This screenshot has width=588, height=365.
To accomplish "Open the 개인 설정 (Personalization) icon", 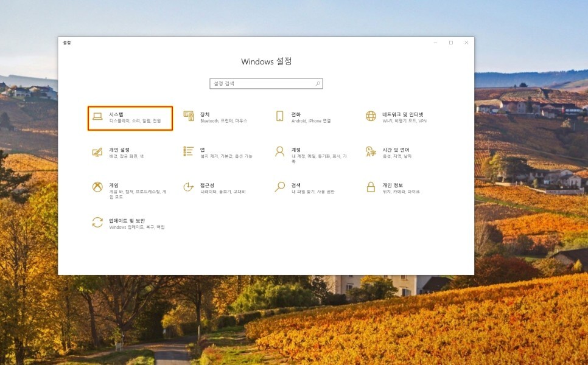I will tap(97, 151).
